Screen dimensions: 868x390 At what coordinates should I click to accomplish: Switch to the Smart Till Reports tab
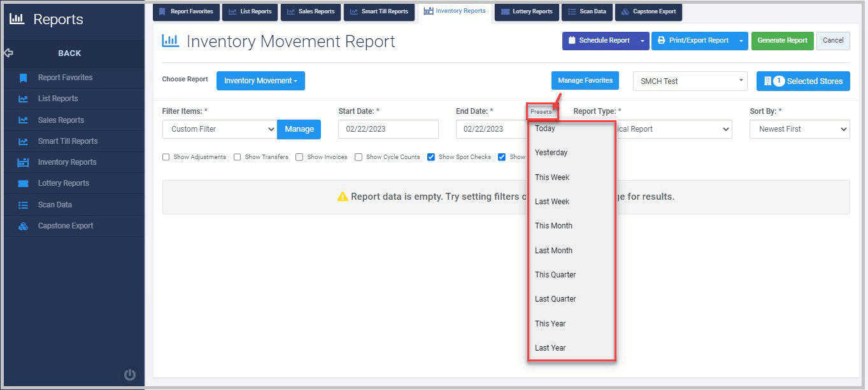[379, 11]
